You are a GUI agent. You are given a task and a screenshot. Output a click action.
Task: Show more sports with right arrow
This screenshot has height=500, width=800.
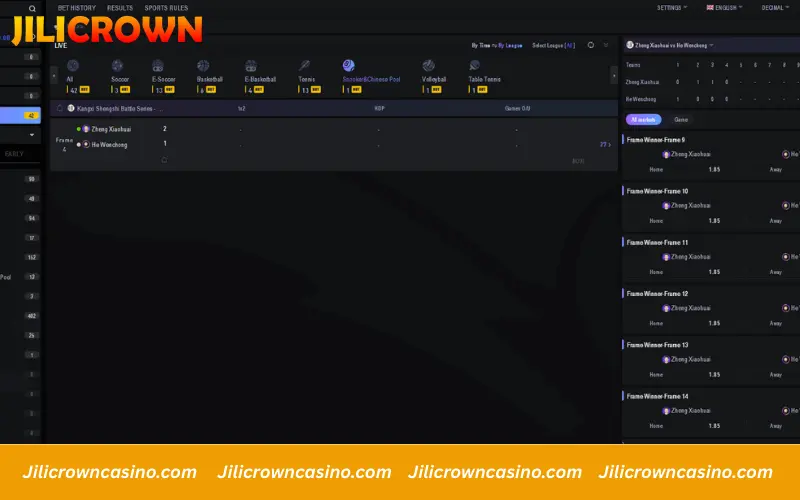(x=614, y=76)
